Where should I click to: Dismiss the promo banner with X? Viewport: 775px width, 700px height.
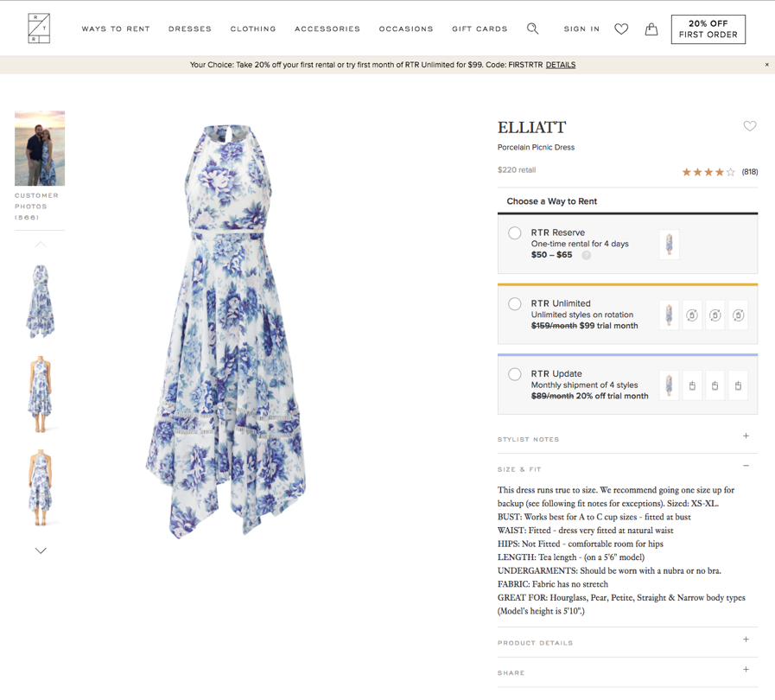766,65
